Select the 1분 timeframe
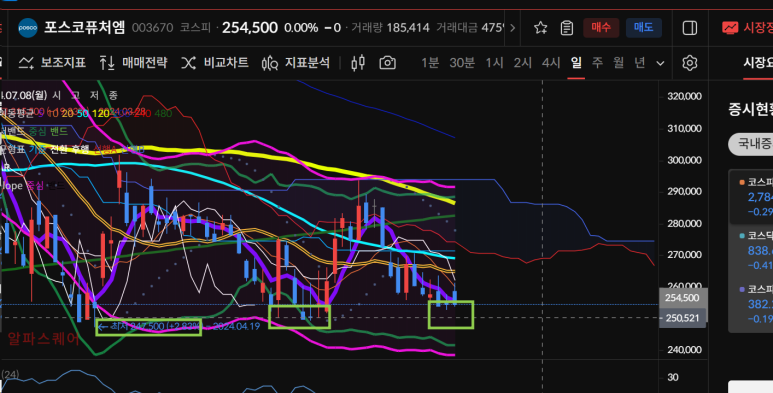This screenshot has width=773, height=393. [430, 63]
